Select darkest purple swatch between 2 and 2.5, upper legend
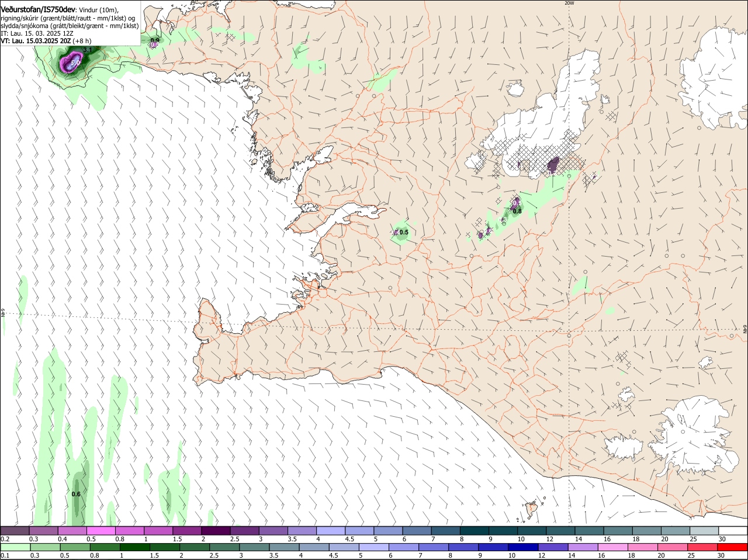 click(x=216, y=530)
